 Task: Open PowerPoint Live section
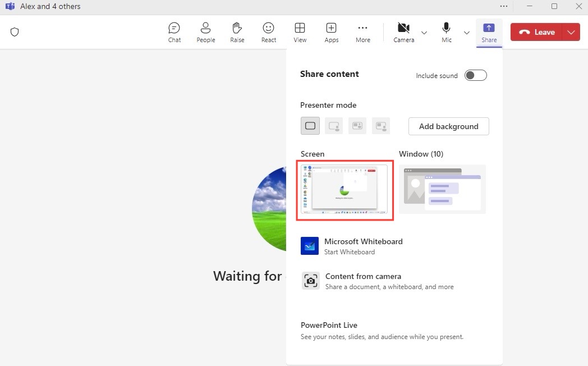coord(382,331)
